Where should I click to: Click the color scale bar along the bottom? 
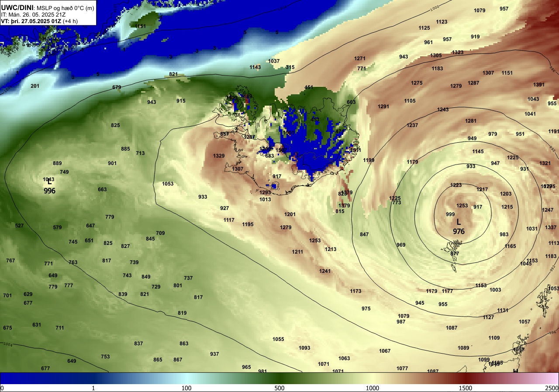[279, 378]
